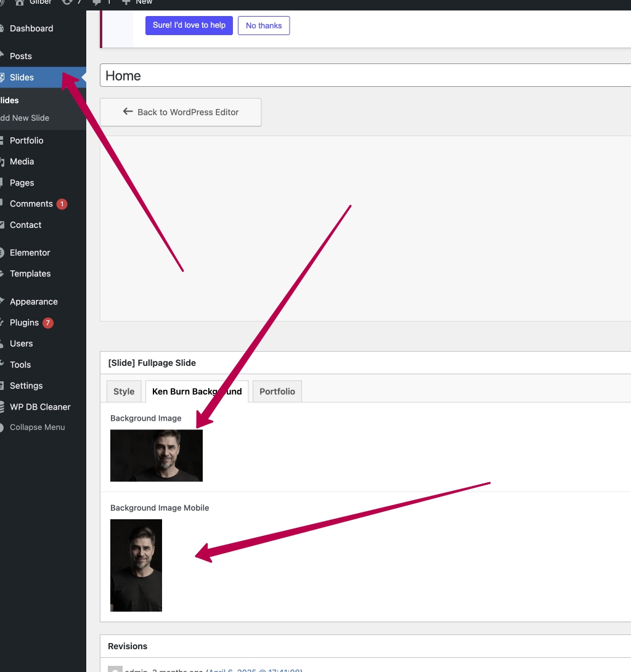Click the home icon for the Gilber site
Image resolution: width=631 pixels, height=672 pixels.
(20, 2)
